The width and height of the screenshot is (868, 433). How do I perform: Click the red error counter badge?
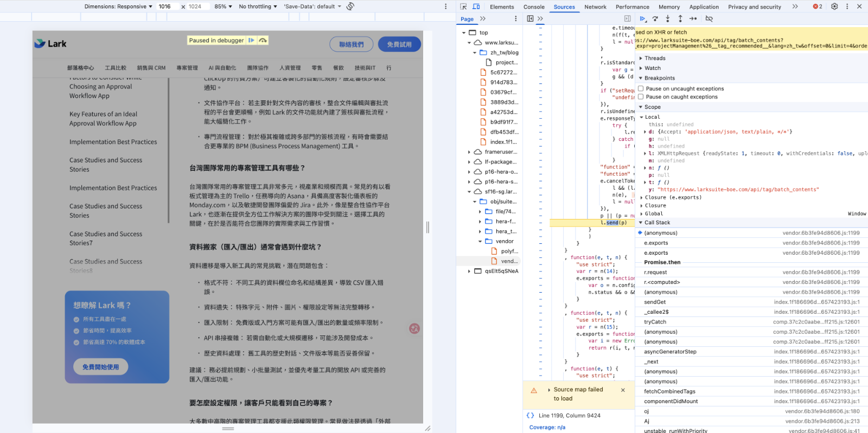click(818, 7)
